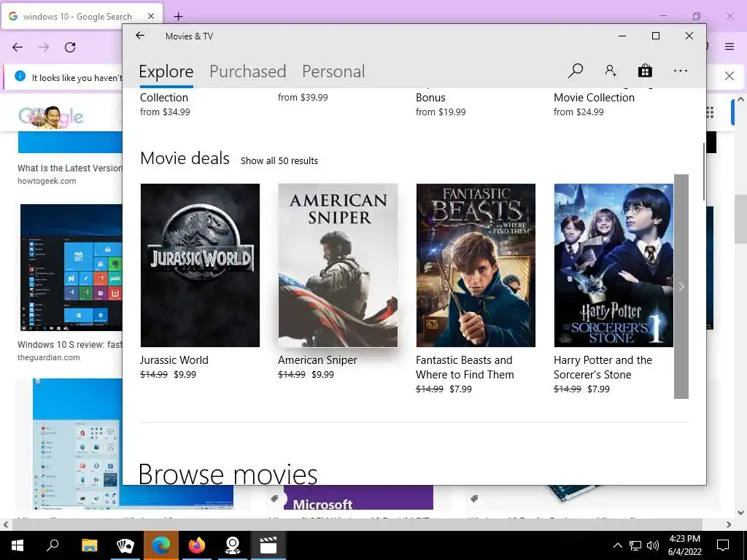Open the American Sniper poster
The width and height of the screenshot is (747, 560).
[338, 265]
